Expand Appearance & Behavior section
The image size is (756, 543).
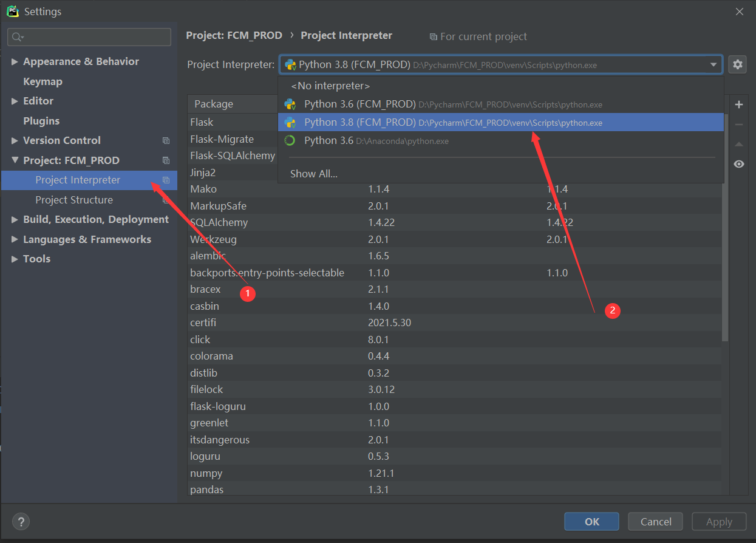click(15, 62)
